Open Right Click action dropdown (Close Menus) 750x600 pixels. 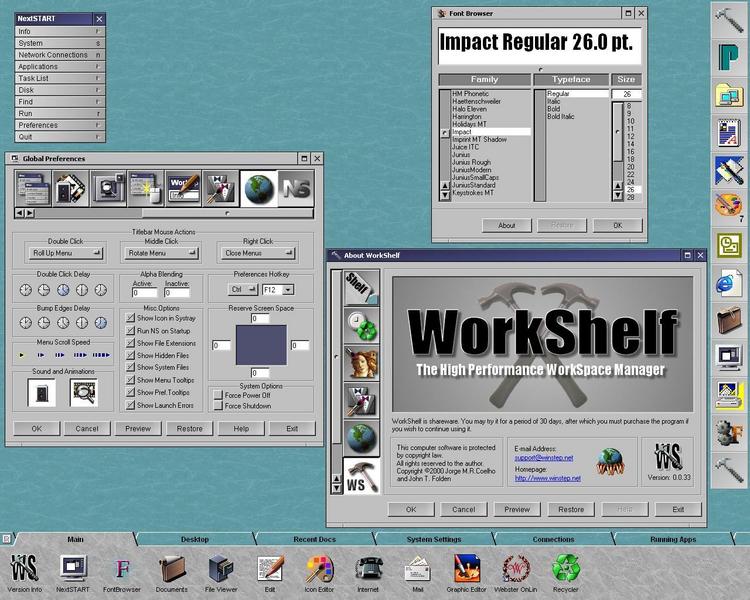click(x=258, y=253)
